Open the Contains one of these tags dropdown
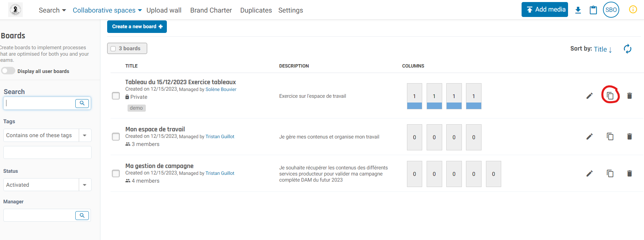 tap(85, 135)
